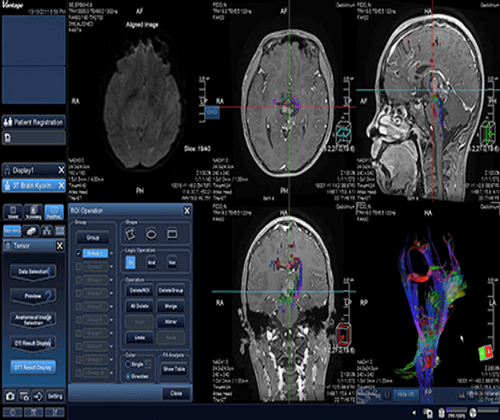Open the color swatch beside Single
The height and width of the screenshot is (420, 500).
pos(148,364)
